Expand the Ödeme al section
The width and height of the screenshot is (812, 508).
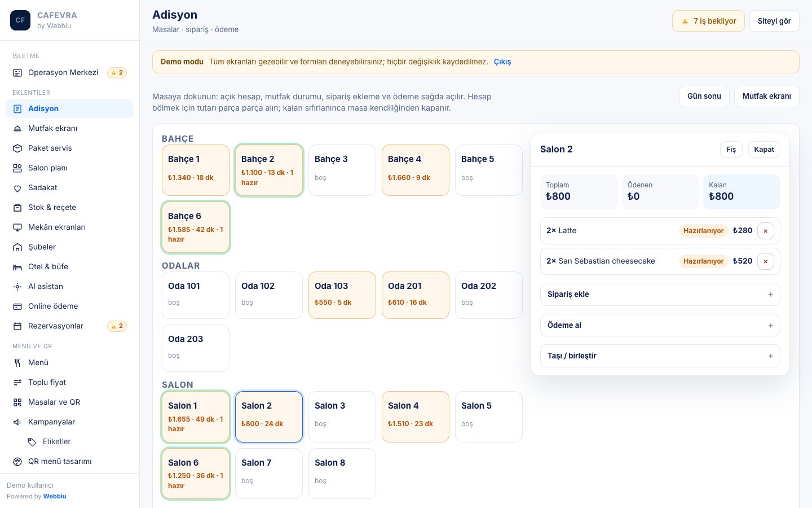pos(660,325)
